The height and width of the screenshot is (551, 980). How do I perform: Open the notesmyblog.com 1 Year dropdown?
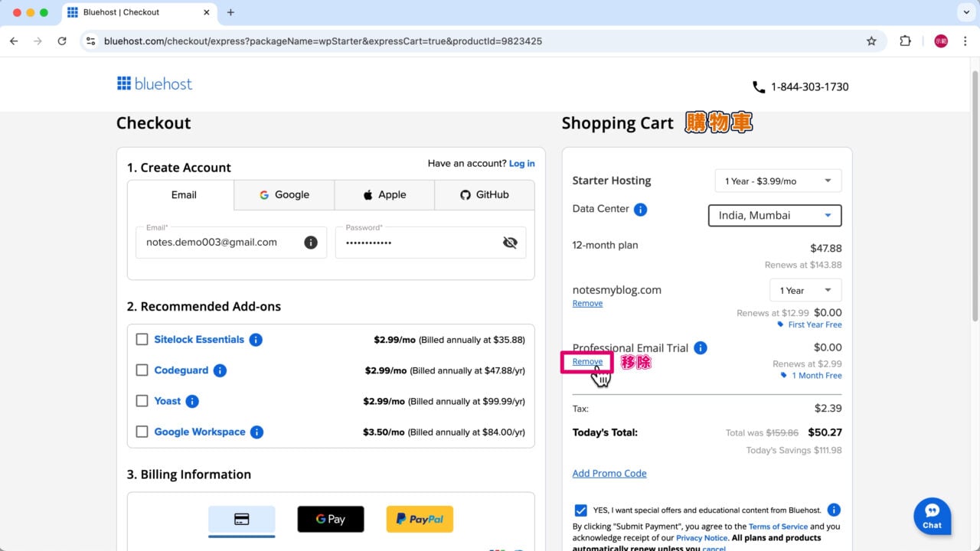pyautogui.click(x=805, y=290)
